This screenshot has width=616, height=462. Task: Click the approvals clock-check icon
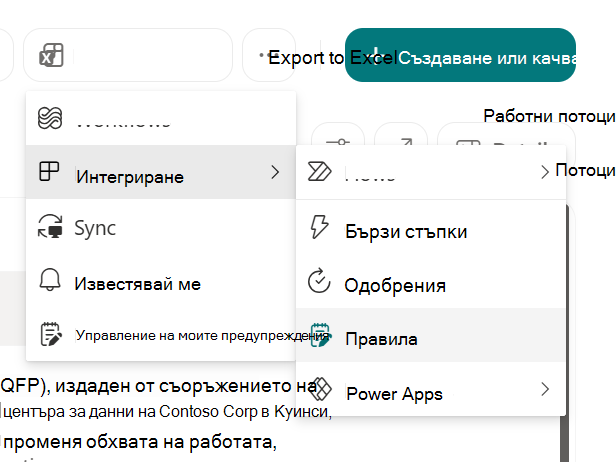coord(319,280)
